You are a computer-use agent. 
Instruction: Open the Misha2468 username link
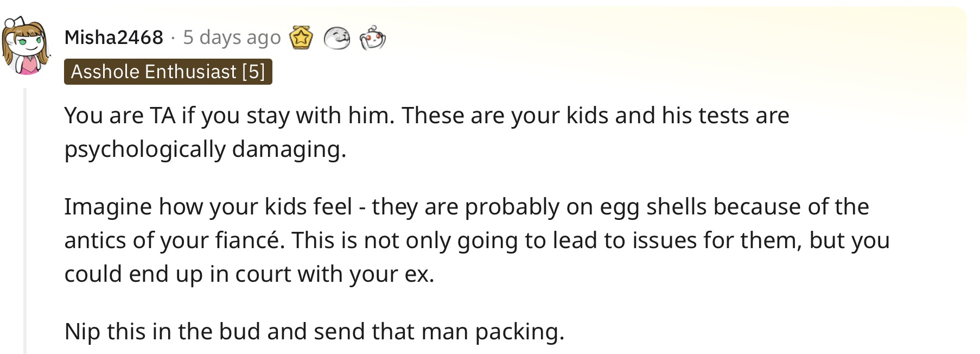[x=113, y=37]
